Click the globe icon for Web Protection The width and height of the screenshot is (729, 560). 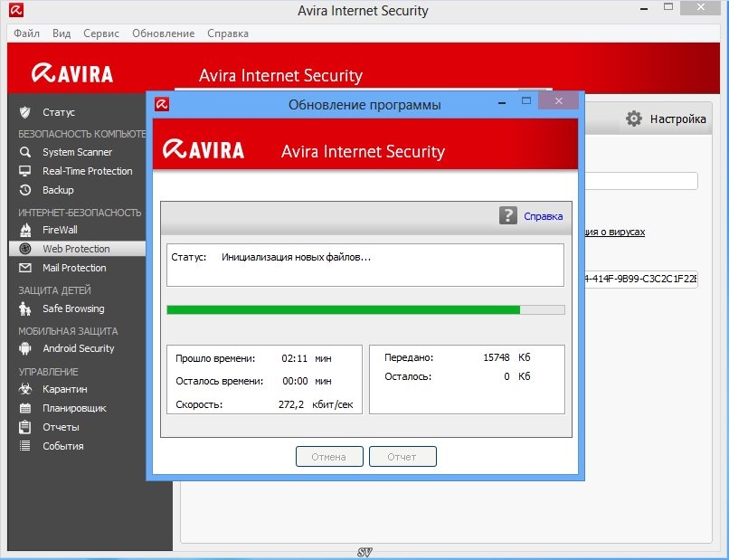[25, 249]
